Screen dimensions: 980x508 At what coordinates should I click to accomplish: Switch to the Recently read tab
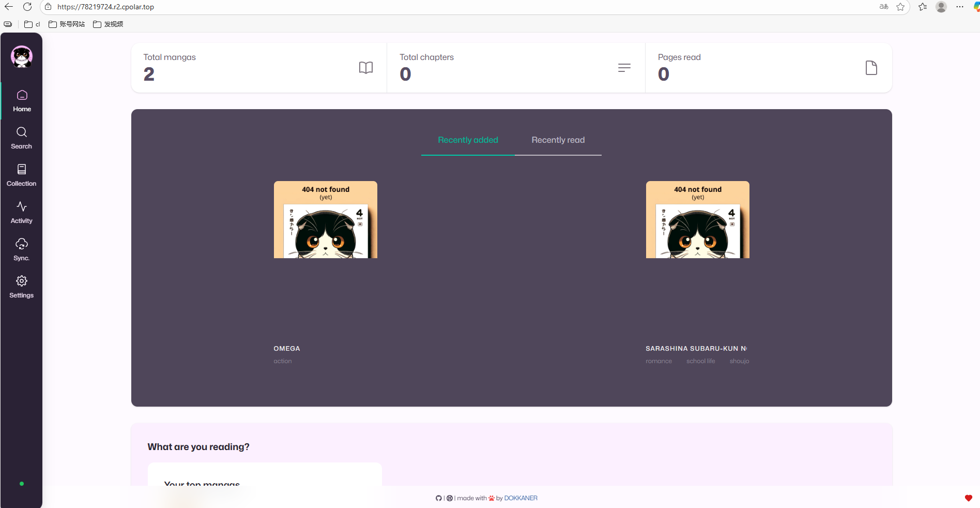(x=558, y=140)
